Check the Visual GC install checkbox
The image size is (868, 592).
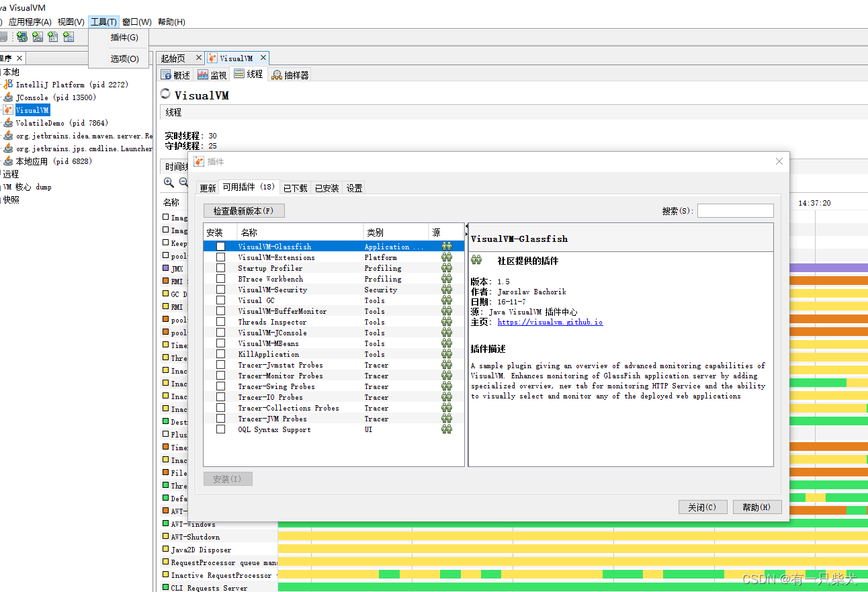point(220,300)
